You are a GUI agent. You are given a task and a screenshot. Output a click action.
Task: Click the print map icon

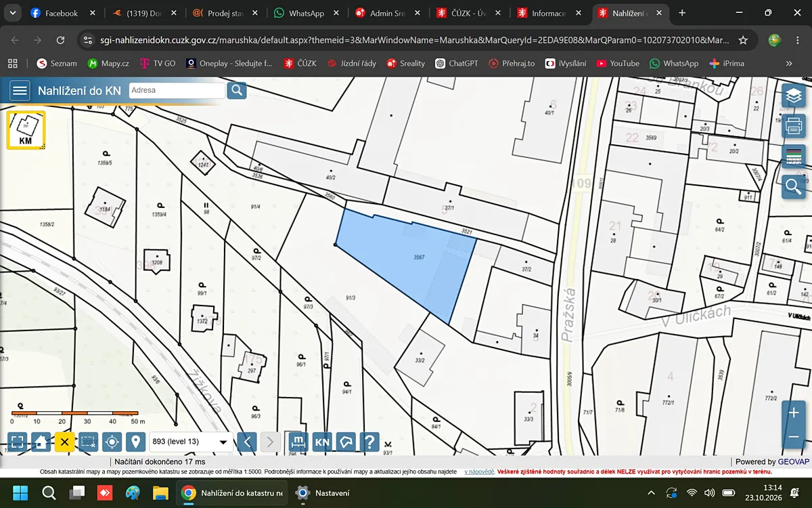(794, 126)
